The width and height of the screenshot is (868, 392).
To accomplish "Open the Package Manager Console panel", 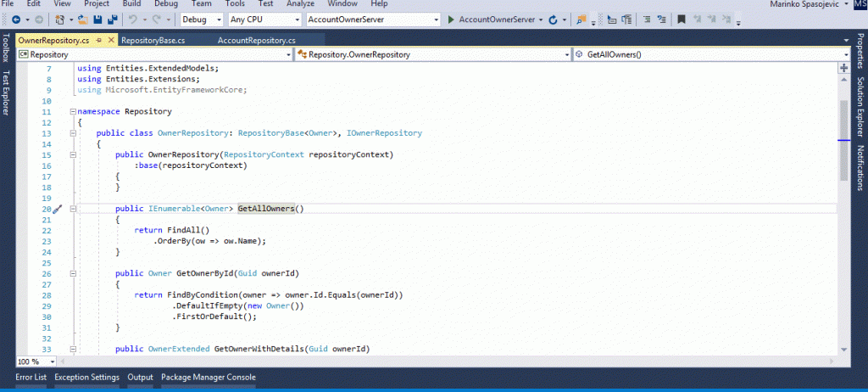I will (208, 378).
